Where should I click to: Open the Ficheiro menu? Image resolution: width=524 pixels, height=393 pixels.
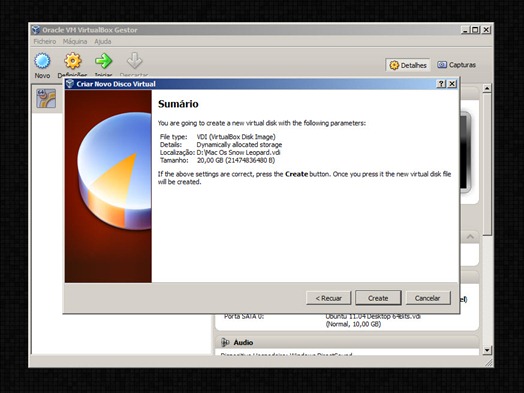pos(45,41)
